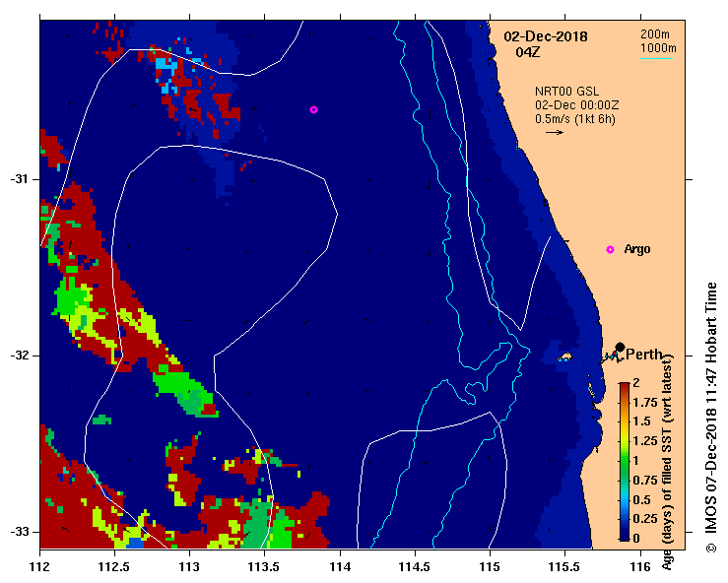Image resolution: width=728 pixels, height=583 pixels.
Task: Click the '0.5m/s (1kt 6h)' scale text
Action: pos(574,119)
